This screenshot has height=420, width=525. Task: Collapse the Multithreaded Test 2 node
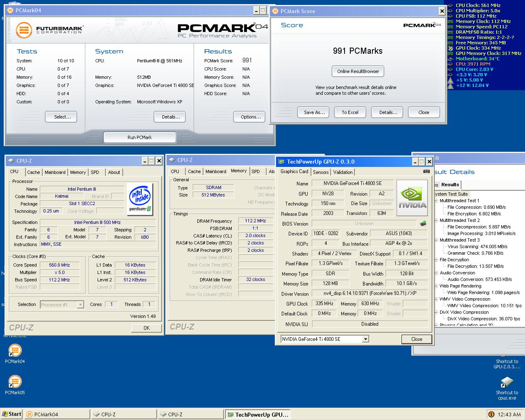436,220
